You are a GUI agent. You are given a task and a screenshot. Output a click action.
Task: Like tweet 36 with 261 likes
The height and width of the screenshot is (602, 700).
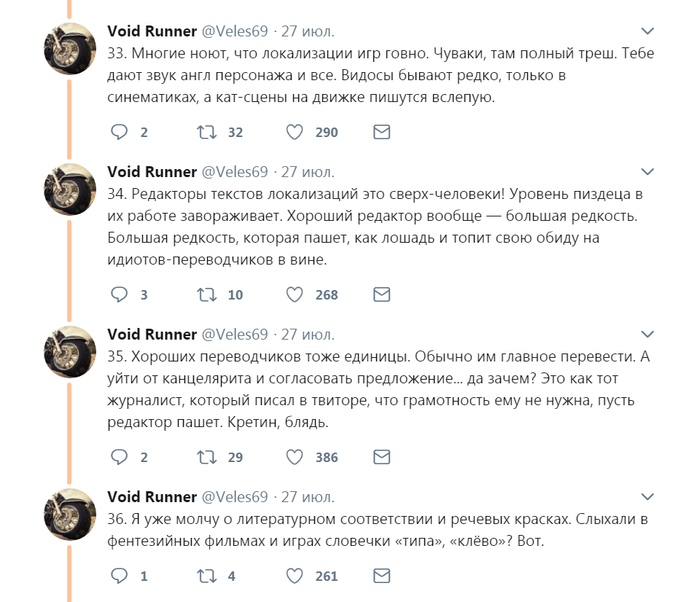(295, 576)
